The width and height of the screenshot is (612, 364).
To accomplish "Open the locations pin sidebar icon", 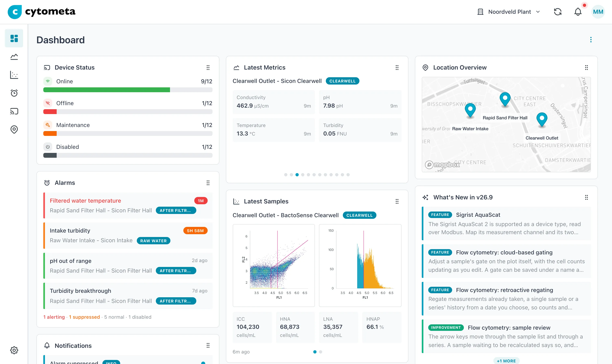I will (x=14, y=129).
